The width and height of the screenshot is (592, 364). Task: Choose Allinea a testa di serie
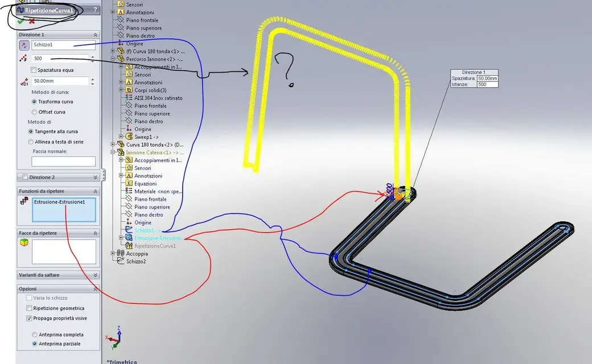(31, 142)
